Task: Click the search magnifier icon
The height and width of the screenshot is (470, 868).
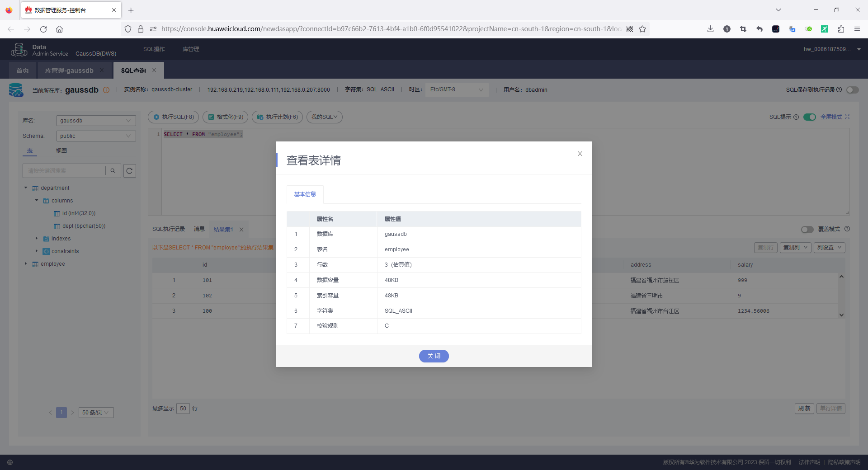Action: click(113, 171)
